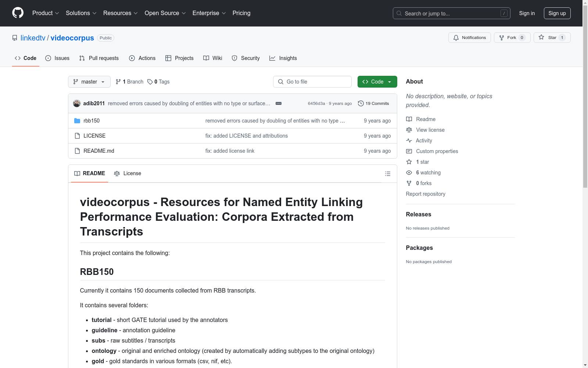This screenshot has height=368, width=588.
Task: Open the green Code dropdown button
Action: click(x=377, y=82)
